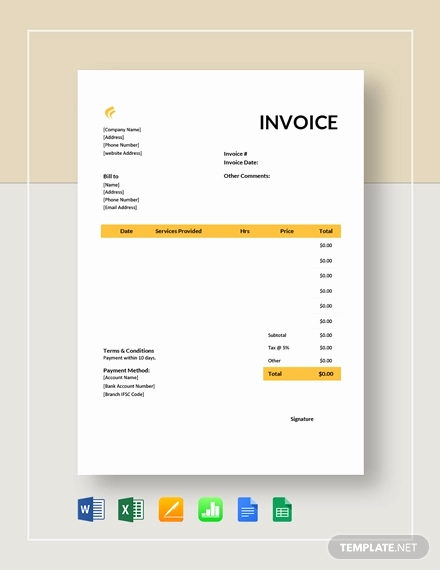Click the Apple Pages icon

coord(171,509)
